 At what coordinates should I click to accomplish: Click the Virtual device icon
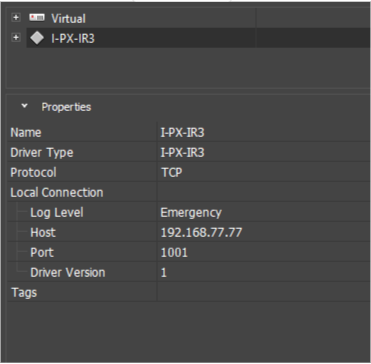(x=37, y=18)
